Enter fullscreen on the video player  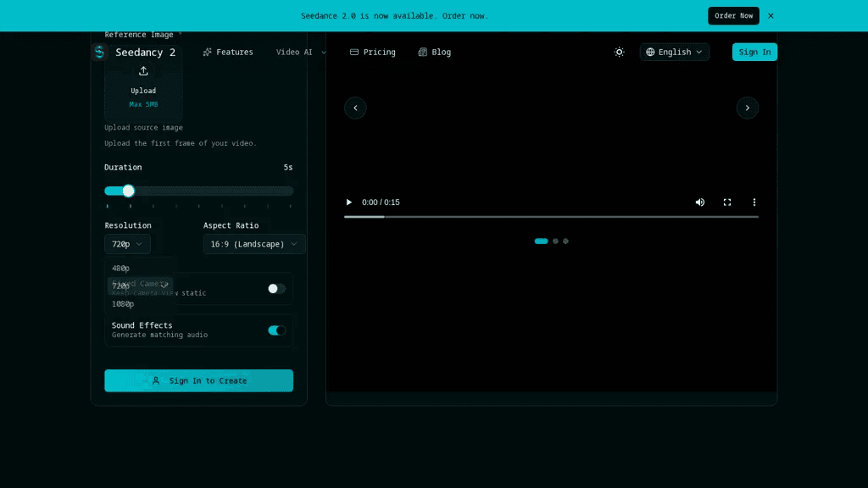(727, 202)
